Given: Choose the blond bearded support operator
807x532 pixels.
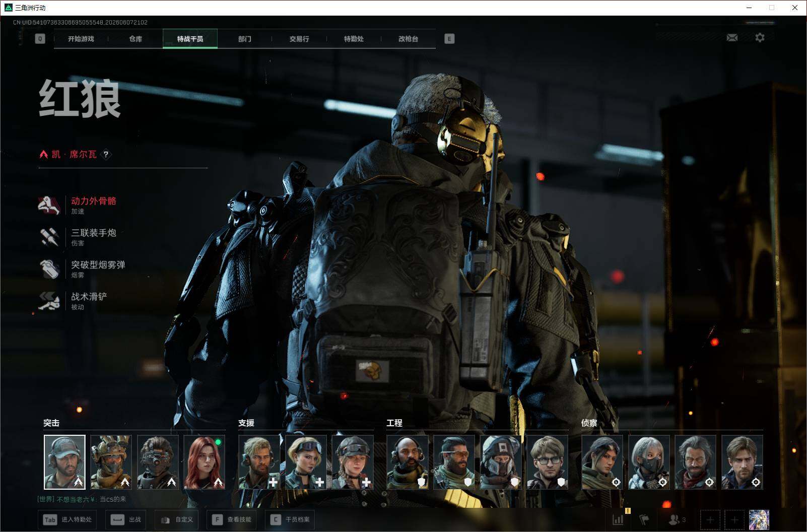Looking at the screenshot, I should click(259, 462).
